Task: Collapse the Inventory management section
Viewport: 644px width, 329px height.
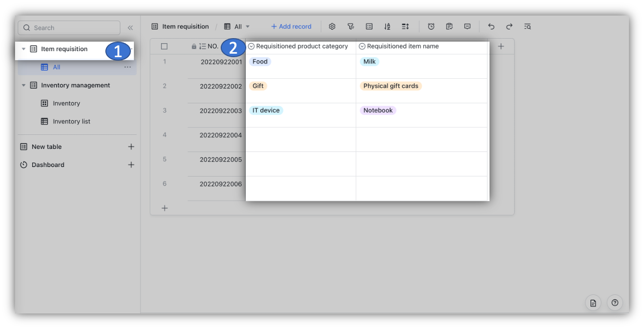Action: 23,85
